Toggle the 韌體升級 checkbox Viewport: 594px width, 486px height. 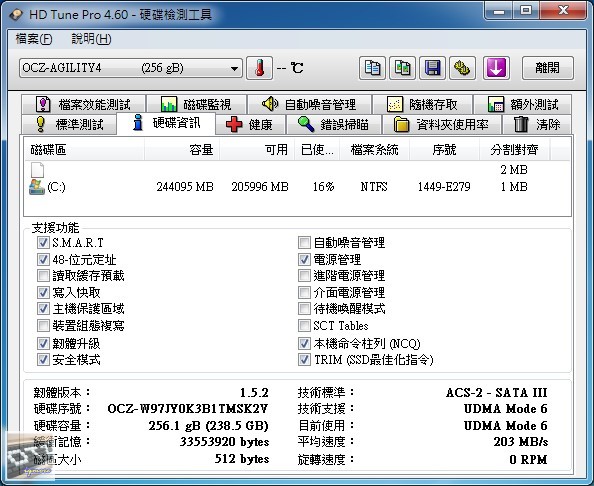(43, 343)
